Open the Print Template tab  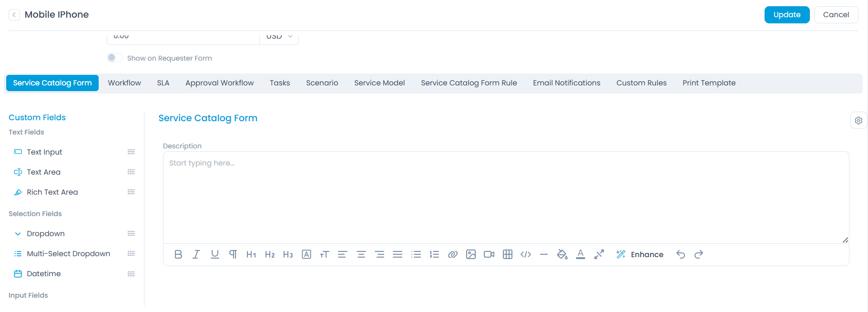709,83
